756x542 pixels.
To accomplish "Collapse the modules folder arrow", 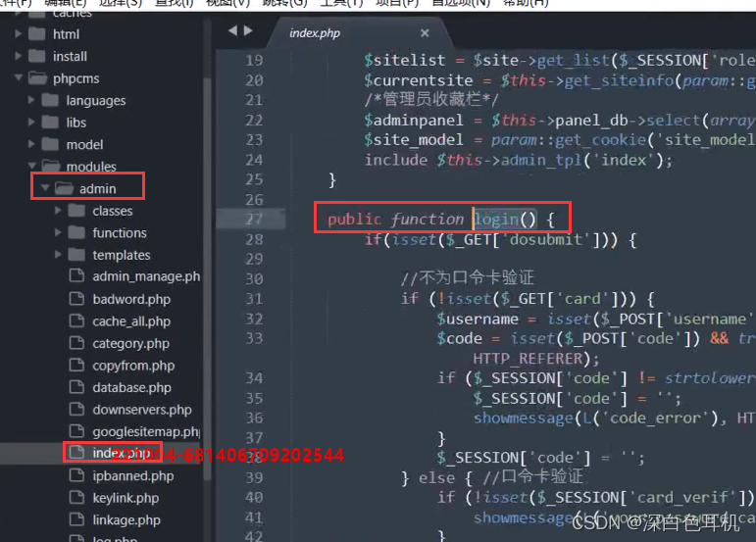I will (31, 167).
